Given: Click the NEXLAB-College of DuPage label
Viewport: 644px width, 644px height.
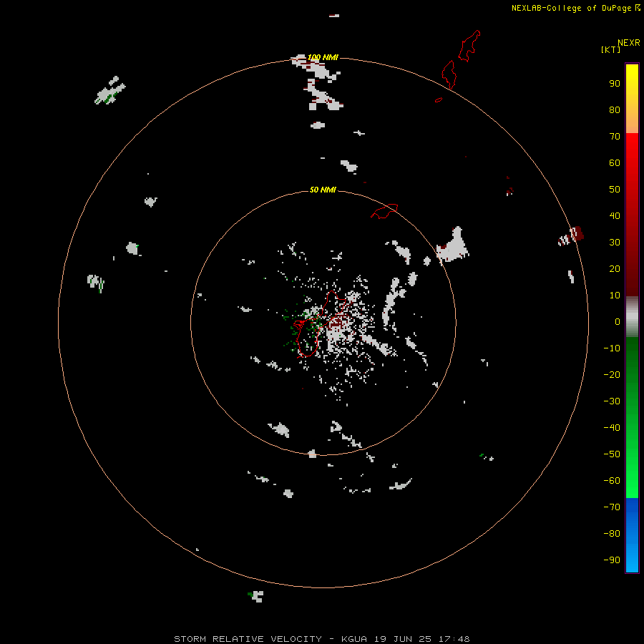Looking at the screenshot, I should pyautogui.click(x=571, y=8).
